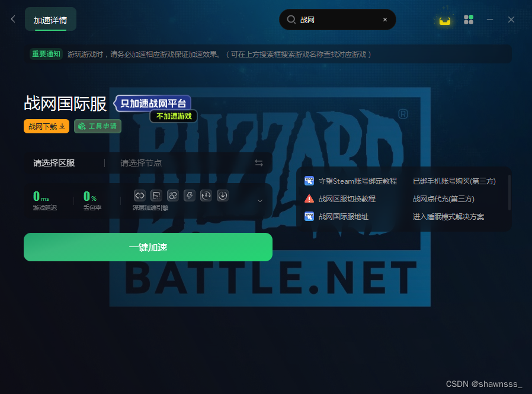
Task: Click the 战网国际服 title
Action: 65,104
